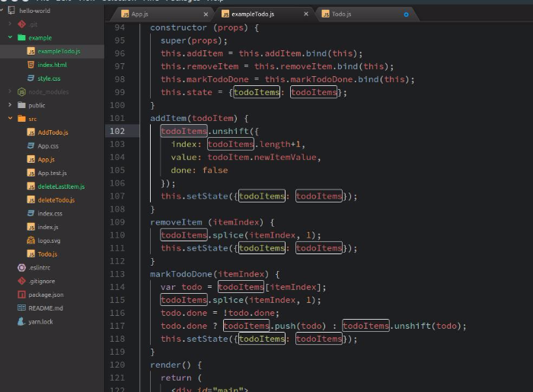This screenshot has height=392, width=533.
Task: Open yarn.lock in the file tree
Action: coord(40,321)
